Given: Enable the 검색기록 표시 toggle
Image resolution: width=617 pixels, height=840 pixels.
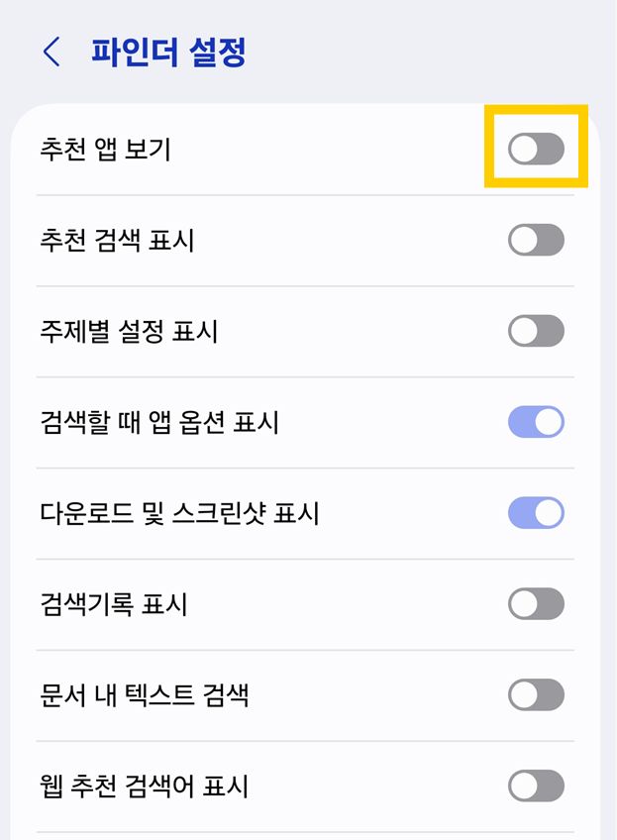Looking at the screenshot, I should point(535,604).
